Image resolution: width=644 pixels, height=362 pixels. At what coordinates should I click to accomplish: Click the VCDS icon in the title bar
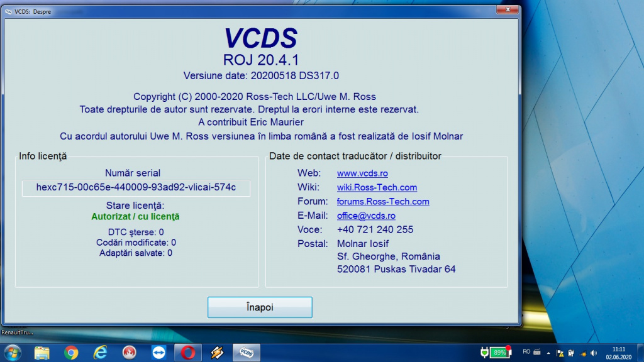click(x=8, y=11)
